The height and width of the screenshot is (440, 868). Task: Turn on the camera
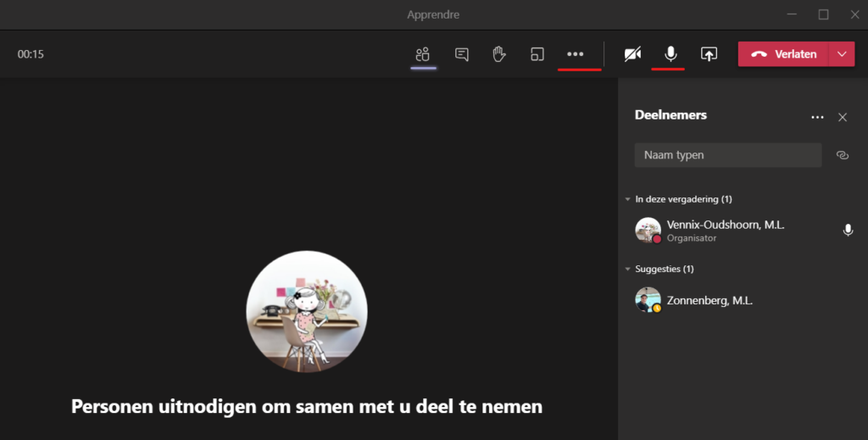[632, 54]
